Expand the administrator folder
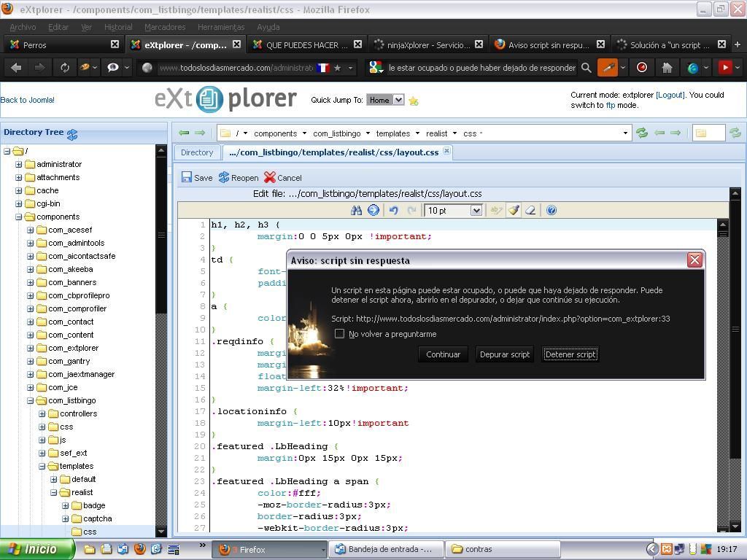Image resolution: width=747 pixels, height=560 pixels. (18, 164)
